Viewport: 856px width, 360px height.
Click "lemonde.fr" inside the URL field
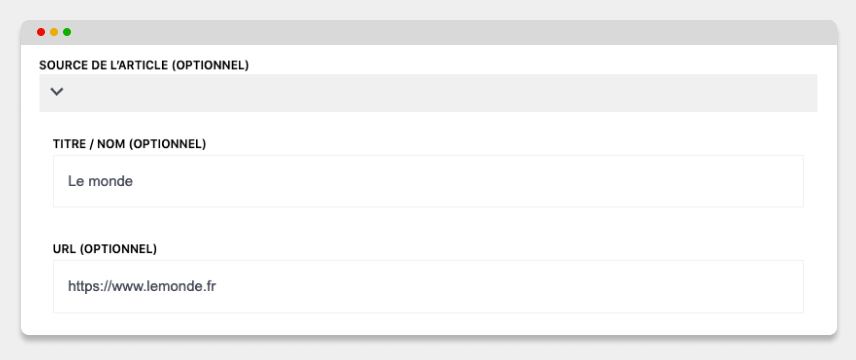[x=182, y=286]
